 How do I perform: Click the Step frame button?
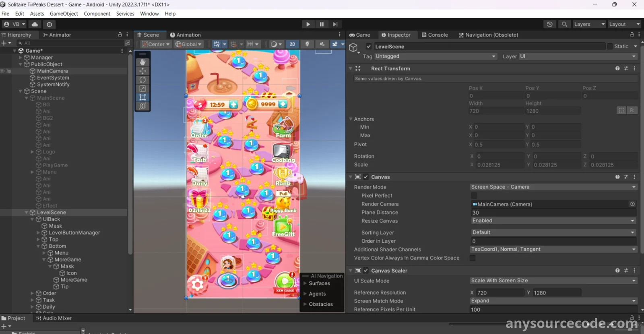[335, 24]
